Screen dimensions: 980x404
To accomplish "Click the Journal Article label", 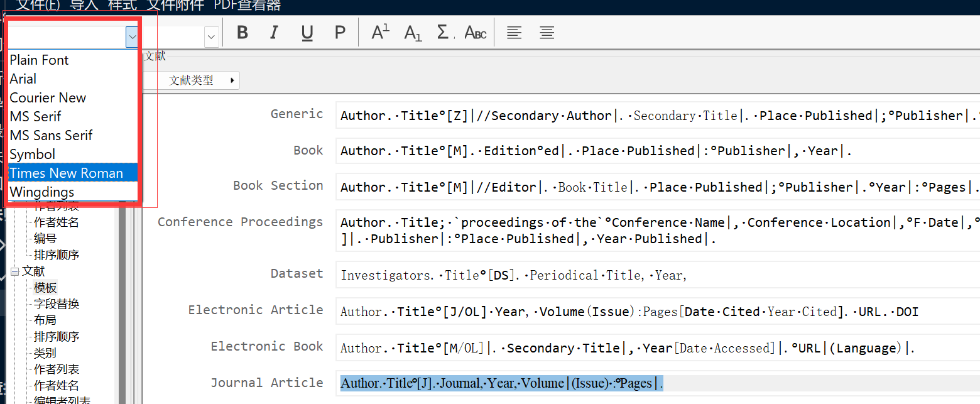I will point(267,383).
